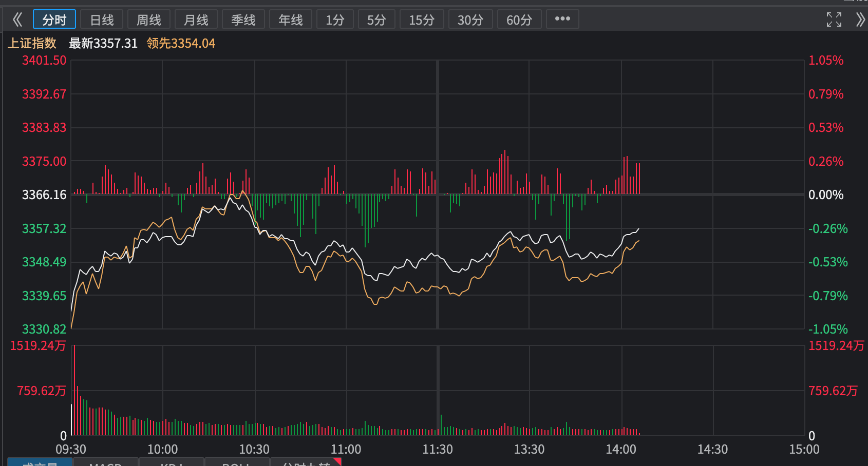Expand the chart to fullscreen

tap(834, 20)
